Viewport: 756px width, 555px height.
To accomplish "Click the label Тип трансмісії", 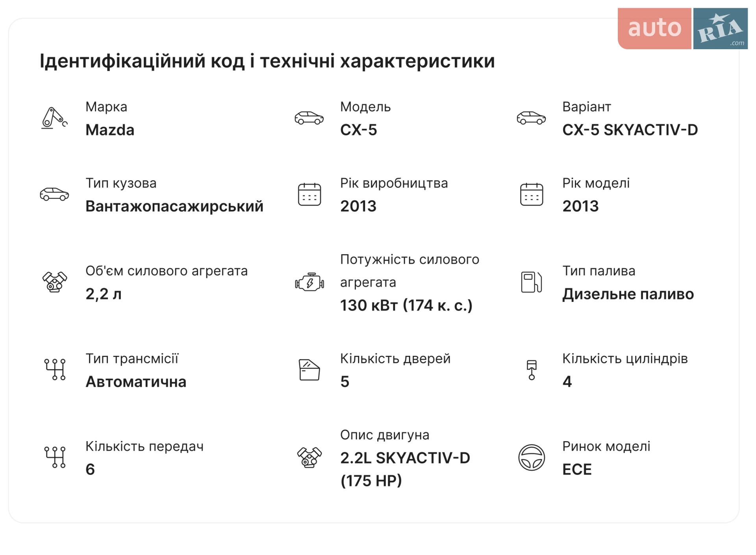I will [x=132, y=359].
